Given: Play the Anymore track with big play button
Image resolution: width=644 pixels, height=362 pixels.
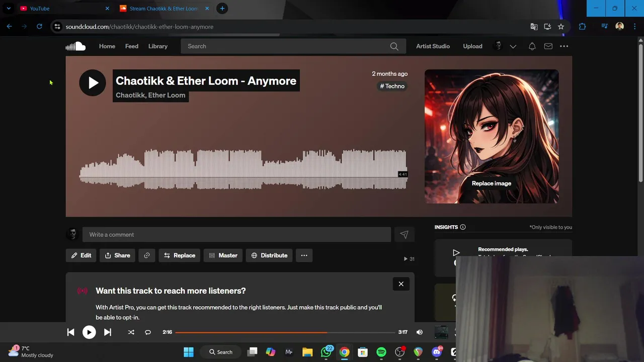Looking at the screenshot, I should click(x=93, y=82).
